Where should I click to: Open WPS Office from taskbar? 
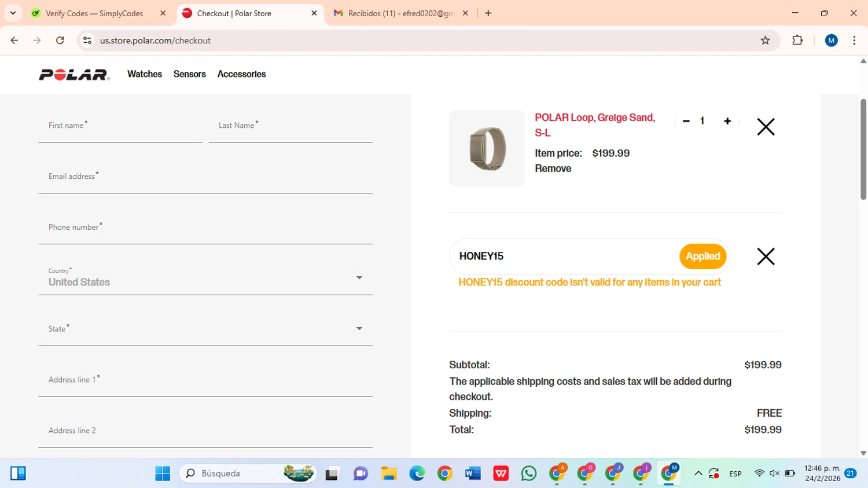(x=501, y=474)
